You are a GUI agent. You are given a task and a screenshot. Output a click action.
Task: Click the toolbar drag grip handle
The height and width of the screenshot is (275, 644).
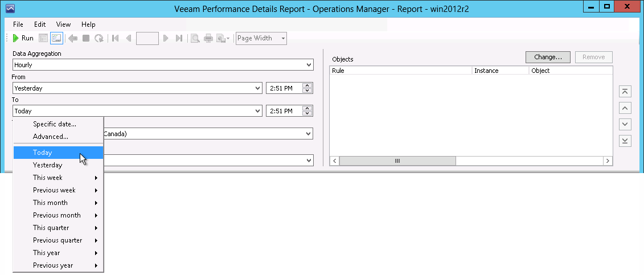tap(7, 38)
